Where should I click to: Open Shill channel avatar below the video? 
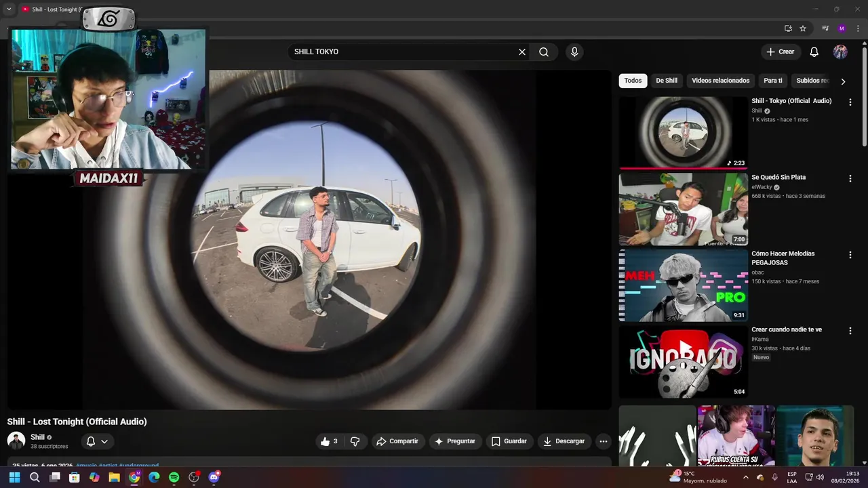[x=16, y=441]
